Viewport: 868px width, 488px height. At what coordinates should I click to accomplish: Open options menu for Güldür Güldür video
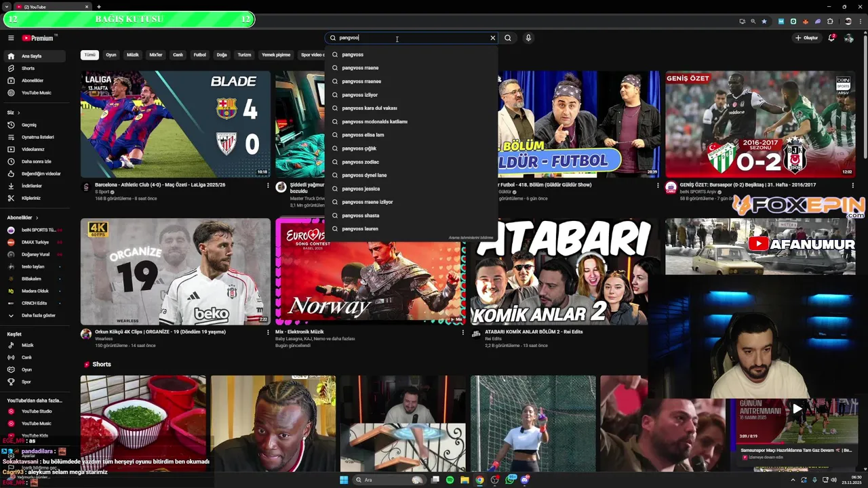(x=658, y=185)
